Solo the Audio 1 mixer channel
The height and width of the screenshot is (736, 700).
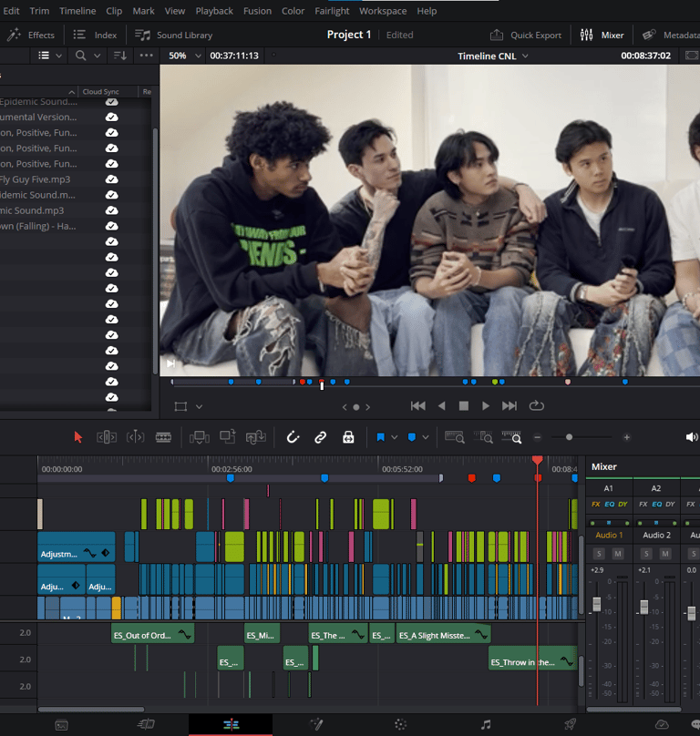pos(599,554)
